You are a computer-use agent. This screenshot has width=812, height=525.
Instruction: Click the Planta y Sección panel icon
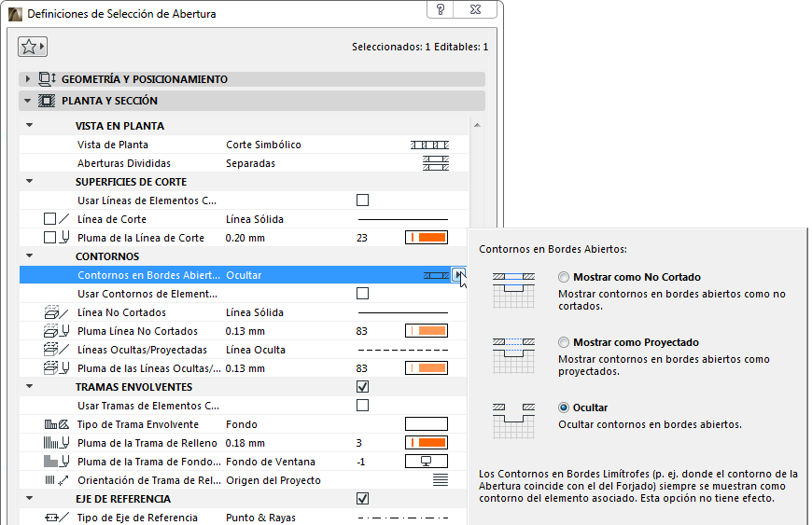point(47,101)
